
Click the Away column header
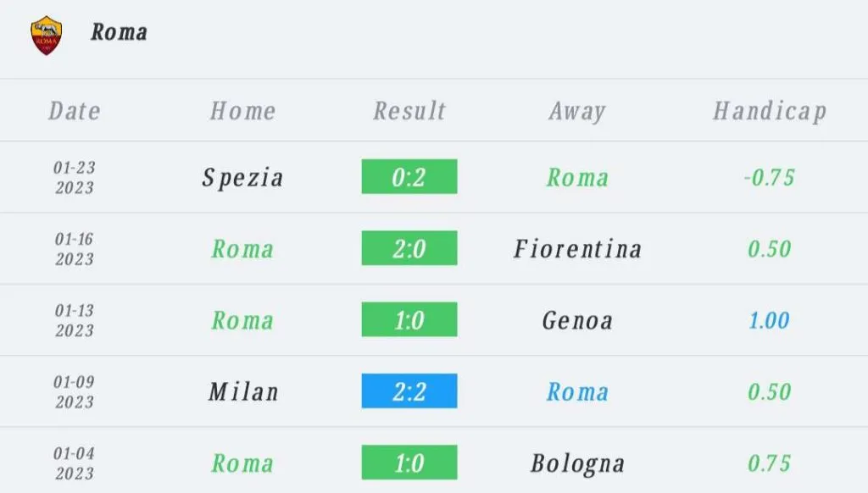click(577, 111)
